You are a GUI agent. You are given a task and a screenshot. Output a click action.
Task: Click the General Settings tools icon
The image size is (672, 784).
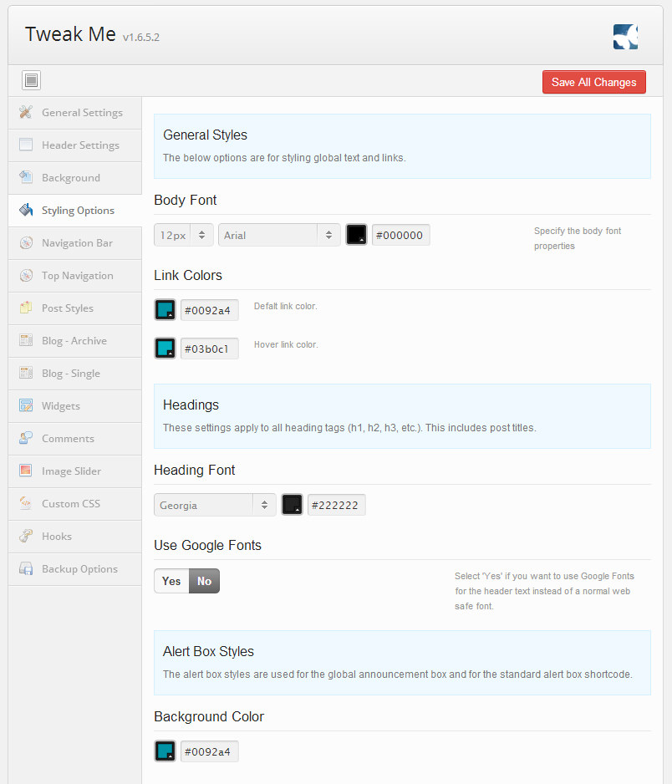pyautogui.click(x=26, y=113)
